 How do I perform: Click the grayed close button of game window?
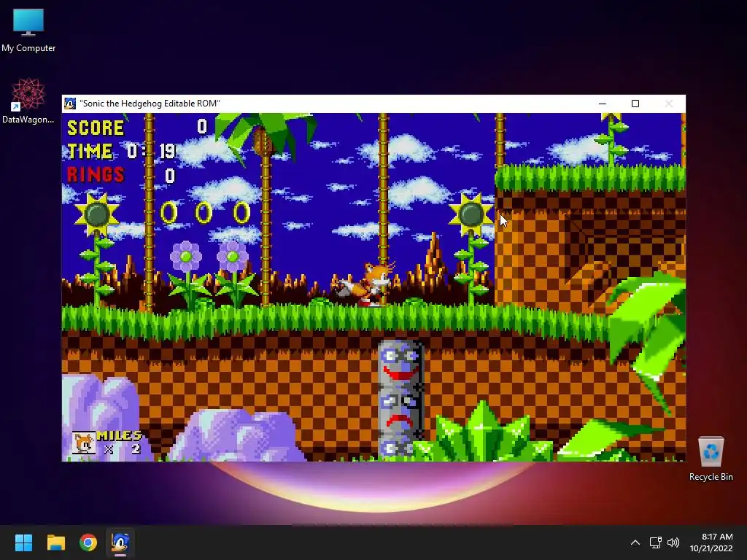669,104
